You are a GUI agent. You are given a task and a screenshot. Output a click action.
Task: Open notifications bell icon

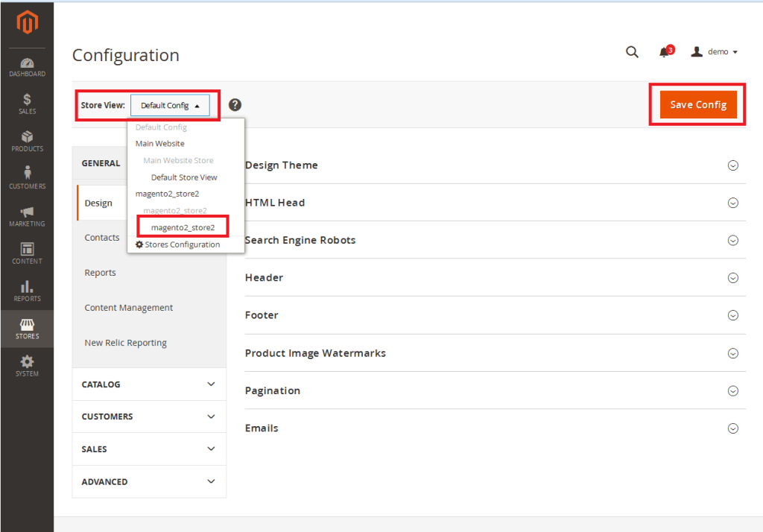(664, 52)
